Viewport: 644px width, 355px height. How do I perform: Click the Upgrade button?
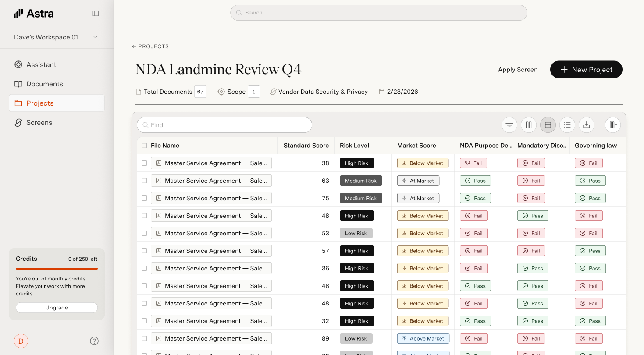point(57,308)
